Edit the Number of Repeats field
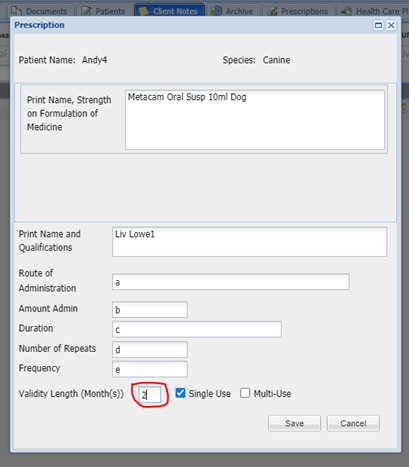 coord(150,350)
